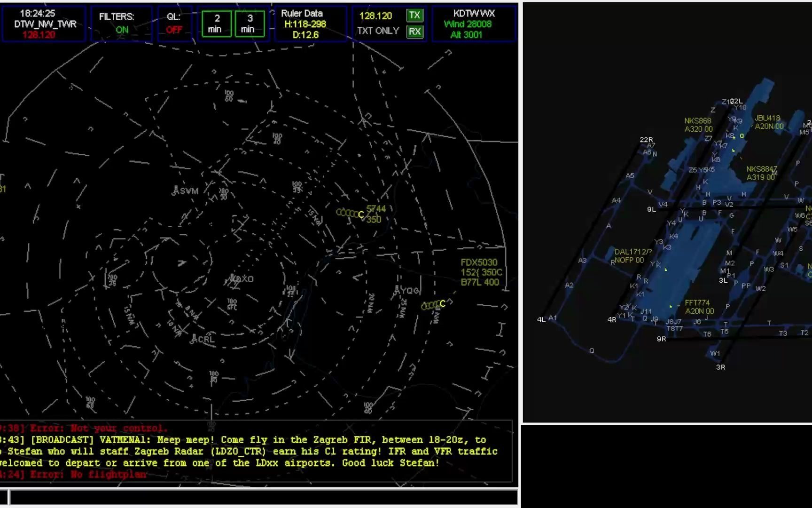Image resolution: width=812 pixels, height=508 pixels.
Task: Click runway label 9R on ground map
Action: pos(661,339)
